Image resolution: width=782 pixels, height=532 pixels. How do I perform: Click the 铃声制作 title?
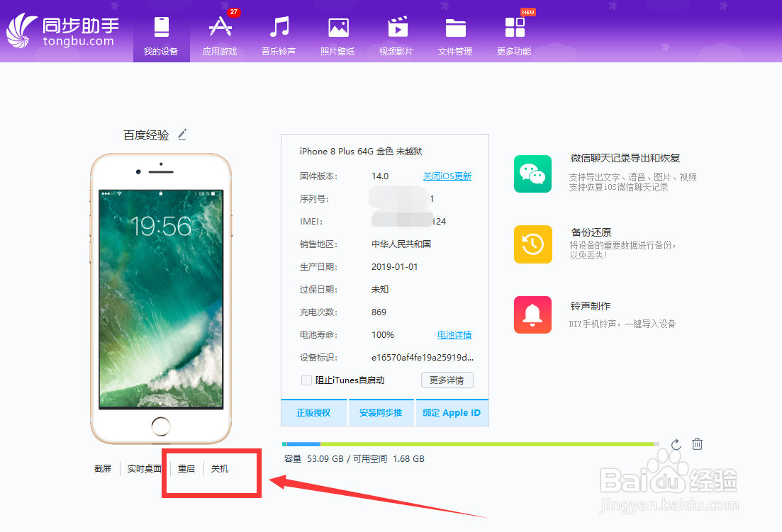591,306
